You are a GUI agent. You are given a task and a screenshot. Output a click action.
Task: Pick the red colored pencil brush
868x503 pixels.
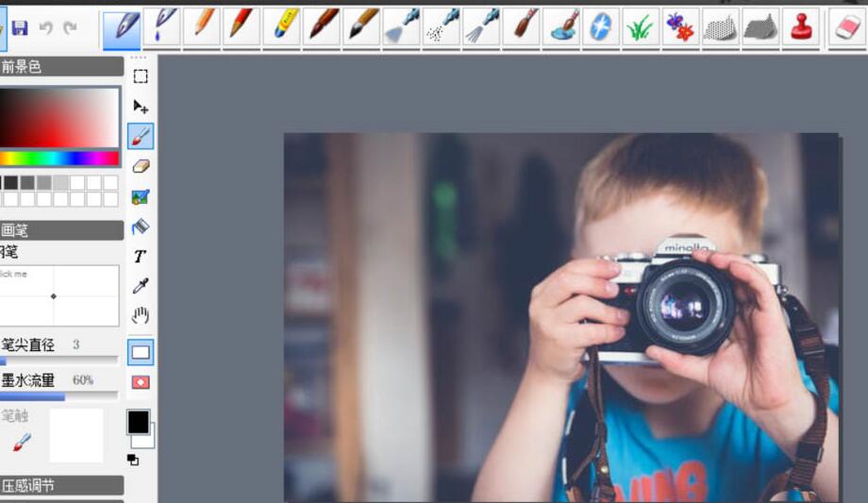(242, 25)
